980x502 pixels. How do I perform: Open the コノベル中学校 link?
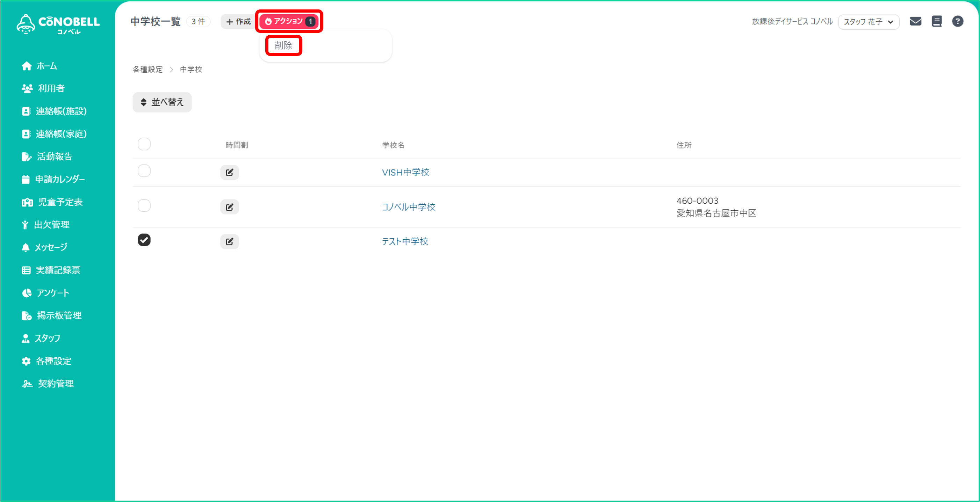(409, 207)
